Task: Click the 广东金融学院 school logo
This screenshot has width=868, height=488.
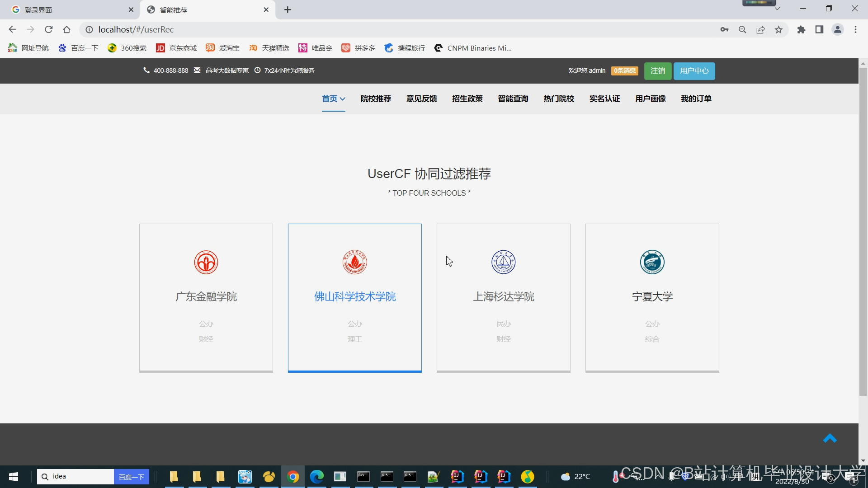Action: tap(206, 262)
